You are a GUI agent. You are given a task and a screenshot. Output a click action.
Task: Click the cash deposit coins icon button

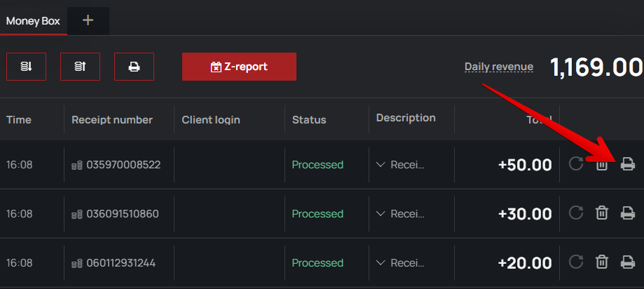click(26, 67)
